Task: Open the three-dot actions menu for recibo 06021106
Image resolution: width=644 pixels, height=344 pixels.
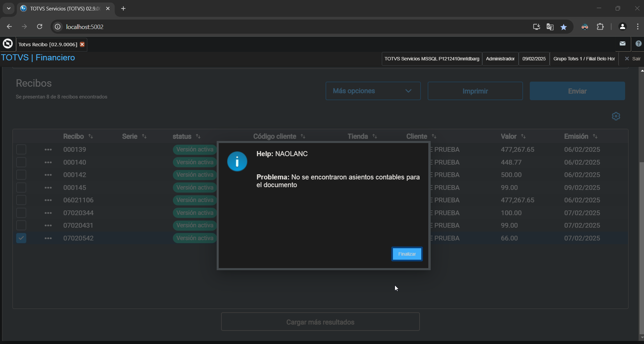Action: tap(48, 200)
